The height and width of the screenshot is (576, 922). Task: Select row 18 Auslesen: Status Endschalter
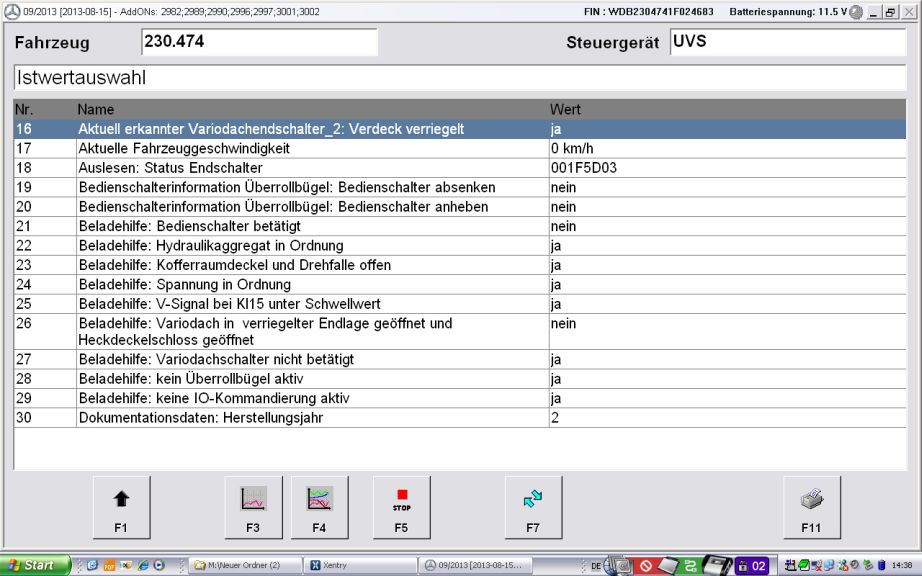coord(460,168)
